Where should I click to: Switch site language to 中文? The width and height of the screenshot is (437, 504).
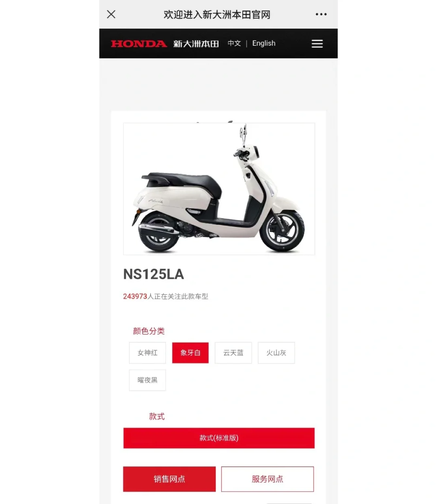(x=234, y=43)
